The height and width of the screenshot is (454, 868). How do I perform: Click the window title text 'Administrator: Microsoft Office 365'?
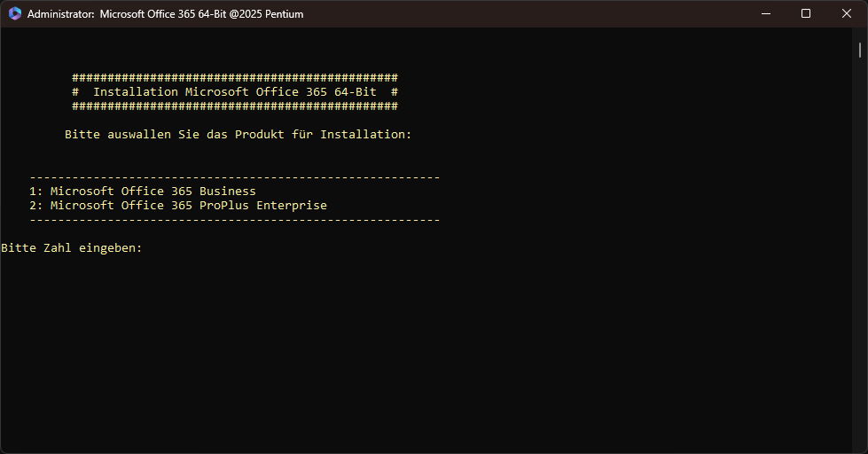(133, 14)
